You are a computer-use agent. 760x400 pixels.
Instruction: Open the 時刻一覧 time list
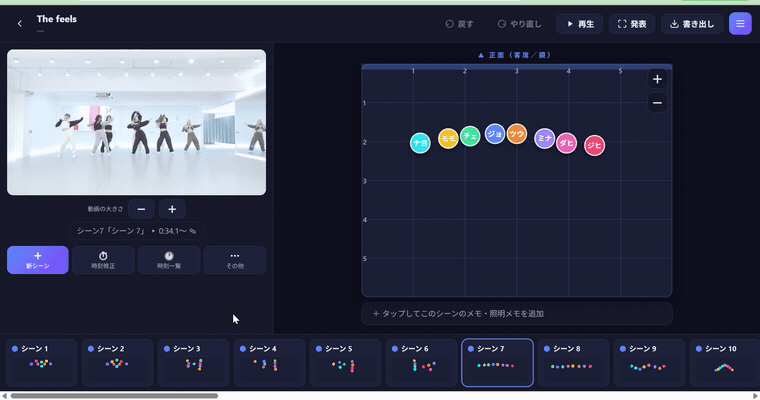coord(169,260)
